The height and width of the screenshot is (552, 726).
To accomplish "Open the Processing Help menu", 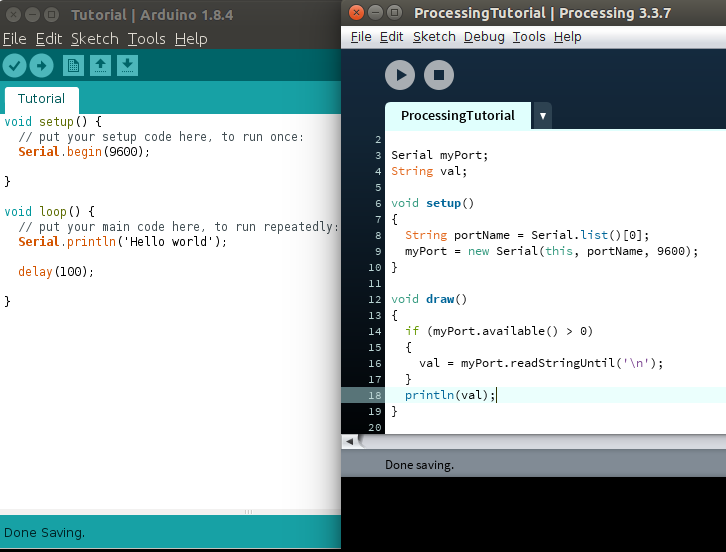I will click(568, 37).
